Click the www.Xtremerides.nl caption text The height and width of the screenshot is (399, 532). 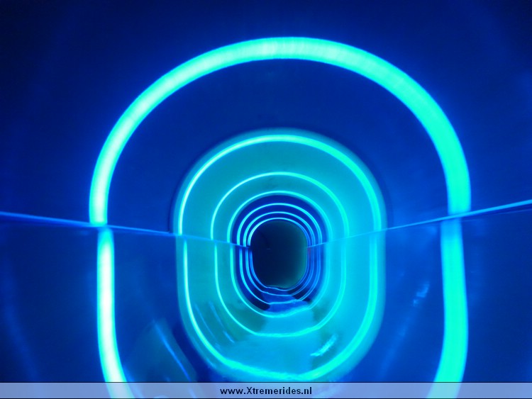pos(266,391)
